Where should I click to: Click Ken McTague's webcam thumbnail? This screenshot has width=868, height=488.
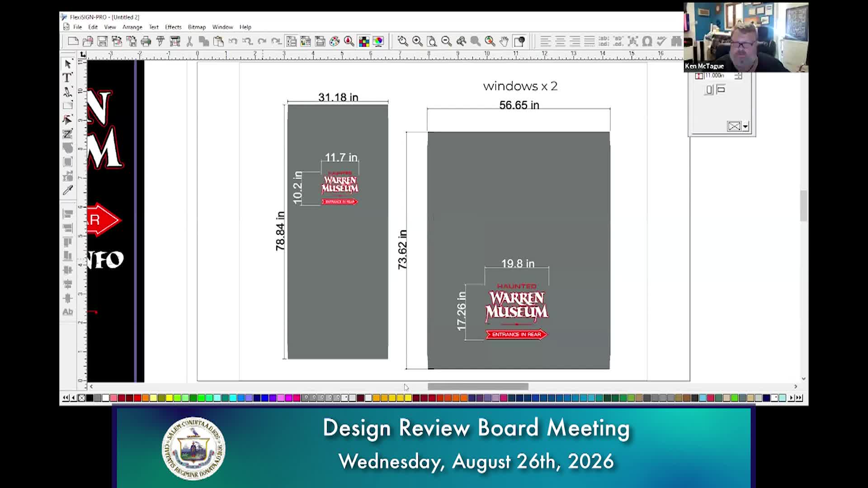tap(746, 38)
